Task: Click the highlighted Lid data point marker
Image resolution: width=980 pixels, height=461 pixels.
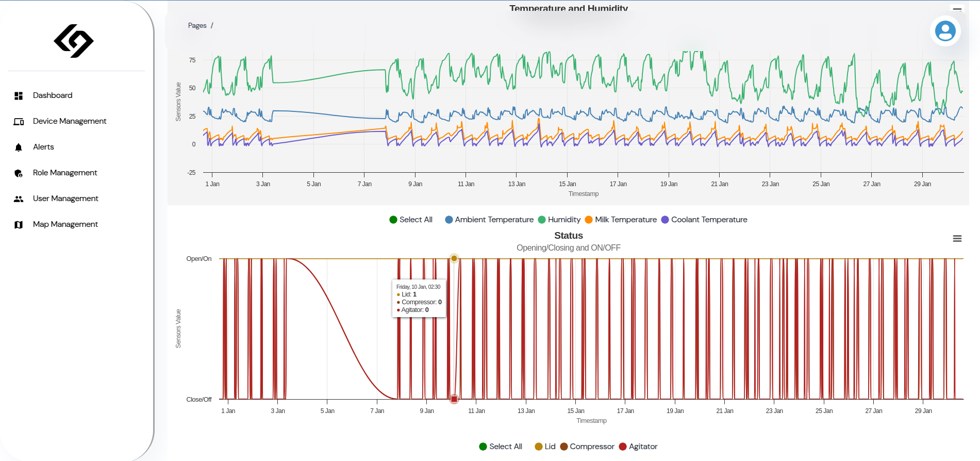Action: tap(454, 258)
